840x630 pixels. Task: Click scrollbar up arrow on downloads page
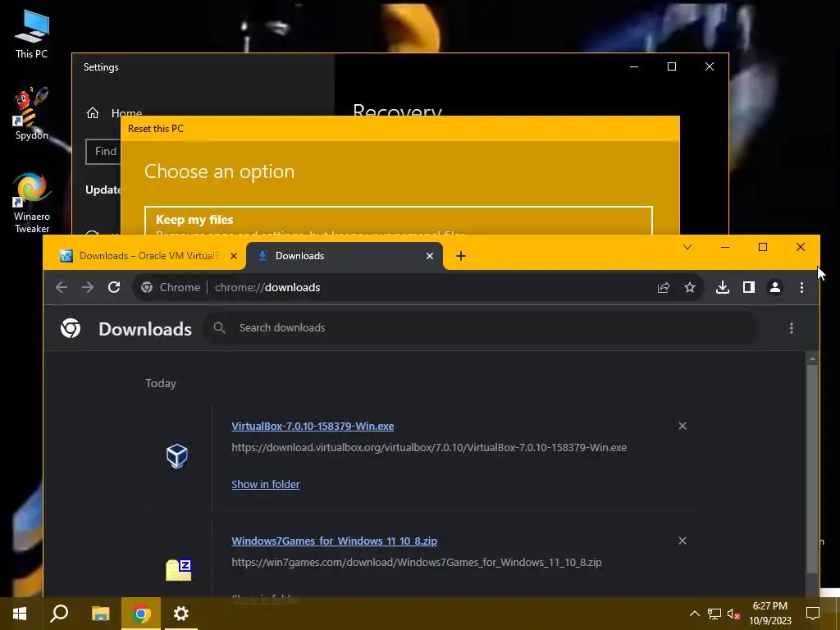(812, 358)
